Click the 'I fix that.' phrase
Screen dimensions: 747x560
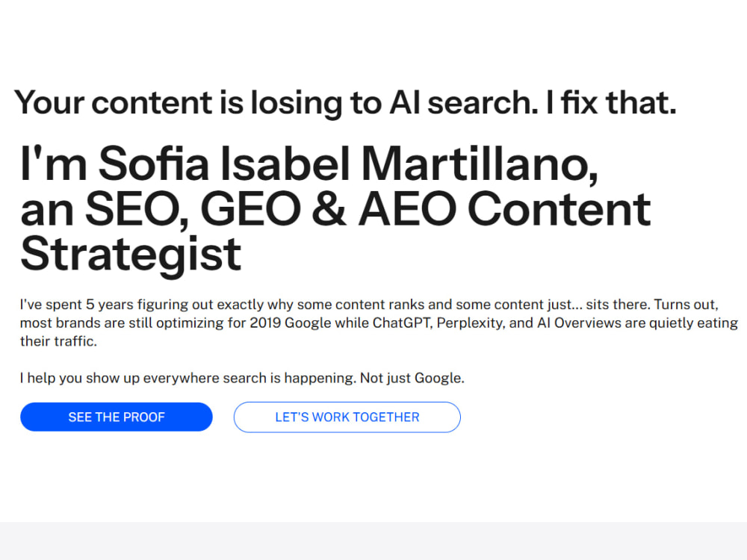[x=612, y=102]
